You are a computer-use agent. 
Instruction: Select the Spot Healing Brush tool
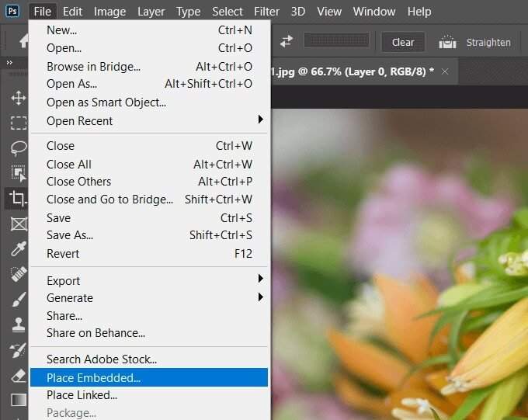click(x=19, y=274)
